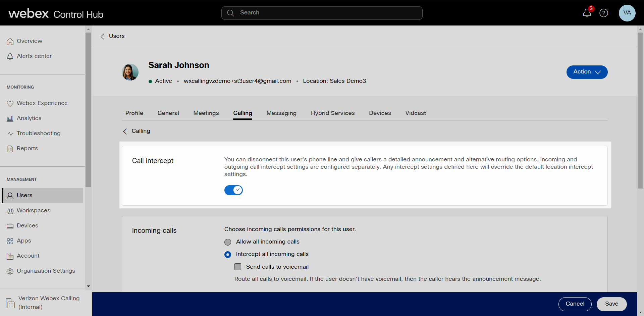The image size is (644, 316).
Task: Open Analytics in the Monitoring section
Action: click(29, 118)
